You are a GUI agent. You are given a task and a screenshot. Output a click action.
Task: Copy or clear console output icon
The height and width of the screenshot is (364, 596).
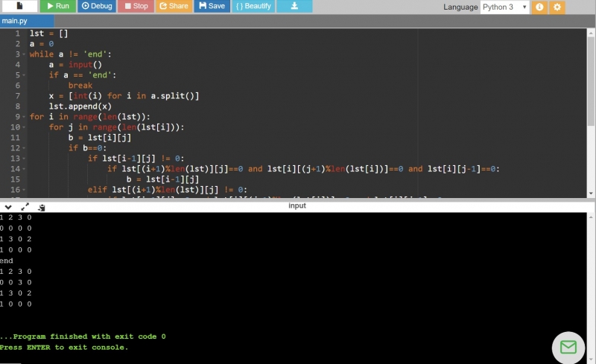(42, 208)
